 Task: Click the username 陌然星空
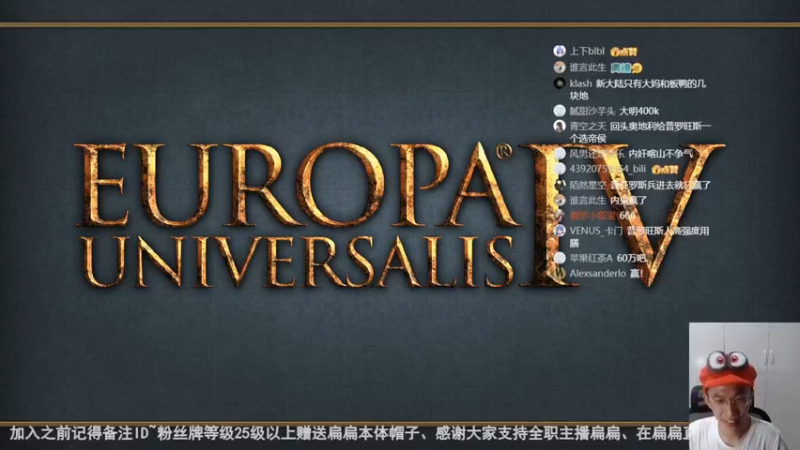tap(588, 185)
